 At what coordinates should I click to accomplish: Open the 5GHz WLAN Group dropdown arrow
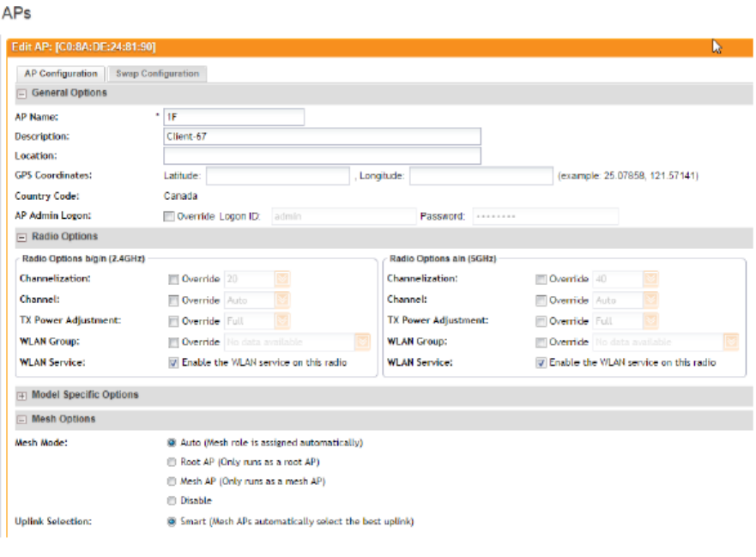point(731,342)
